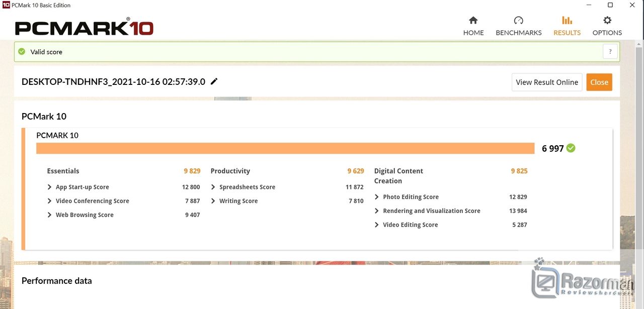Click the 9 407 Web Browsing value
The image size is (644, 309).
(x=192, y=215)
